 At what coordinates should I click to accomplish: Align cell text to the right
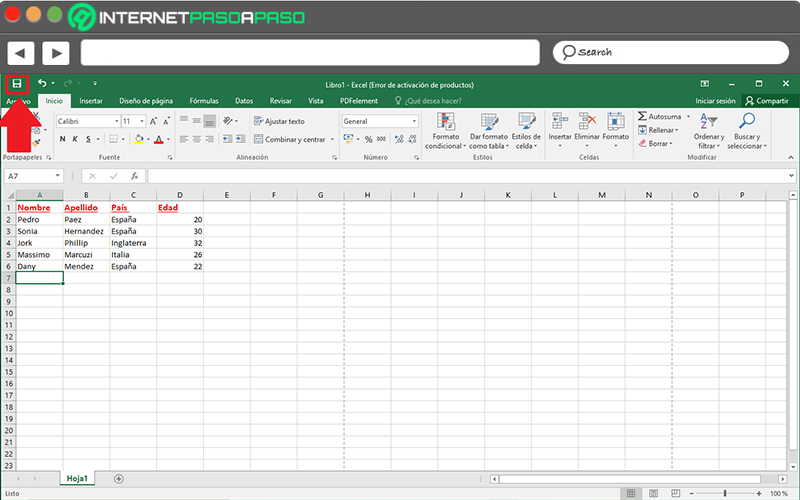(x=210, y=139)
